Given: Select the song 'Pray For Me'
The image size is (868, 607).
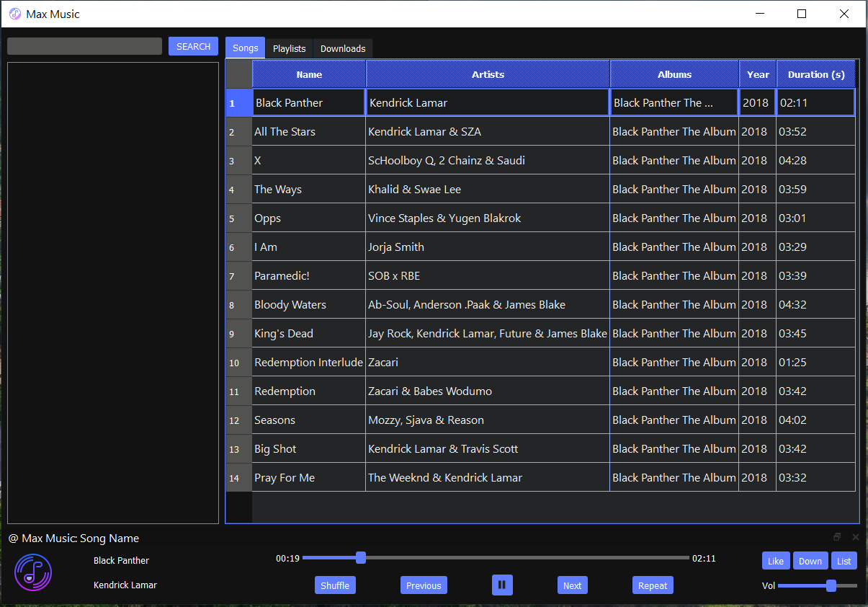Looking at the screenshot, I should tap(308, 477).
